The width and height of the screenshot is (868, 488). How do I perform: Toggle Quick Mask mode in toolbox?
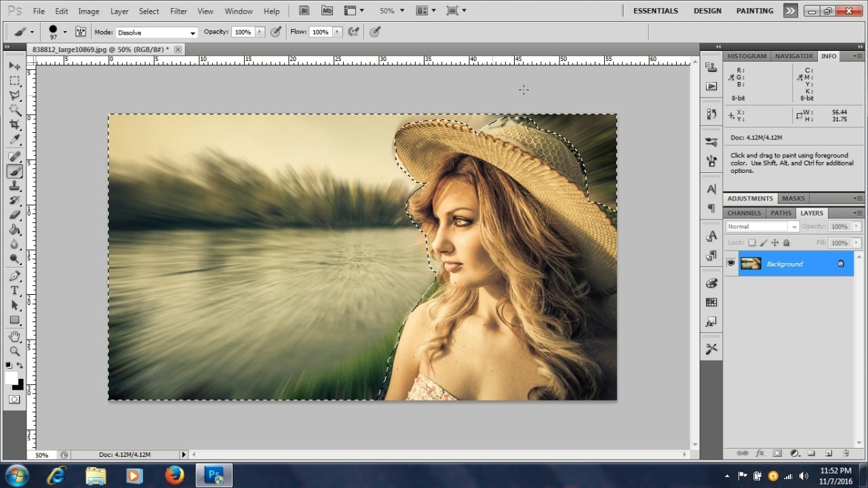(x=14, y=400)
